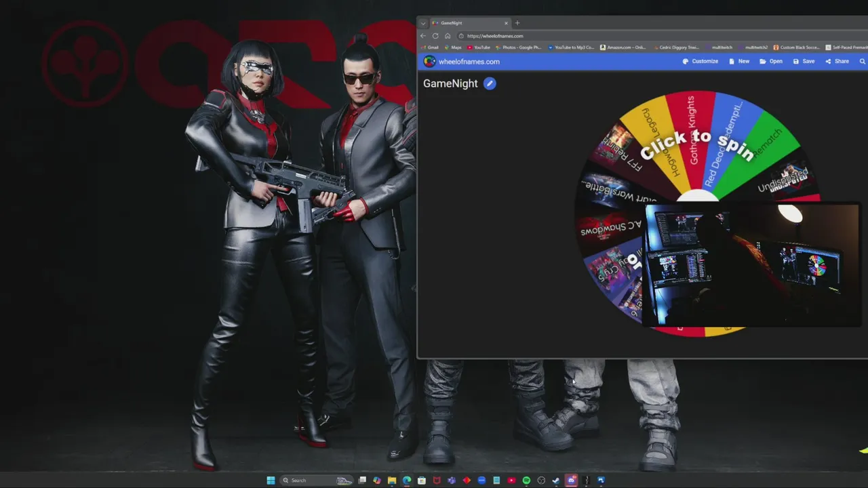Open Task View from the taskbar
Viewport: 868px width, 488px height.
click(x=362, y=481)
